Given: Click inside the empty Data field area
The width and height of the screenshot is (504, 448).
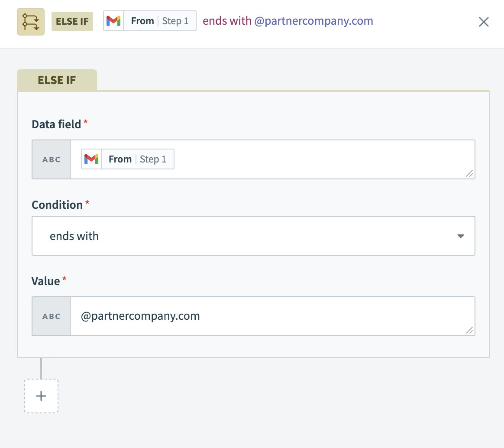Looking at the screenshot, I should pyautogui.click(x=303, y=159).
